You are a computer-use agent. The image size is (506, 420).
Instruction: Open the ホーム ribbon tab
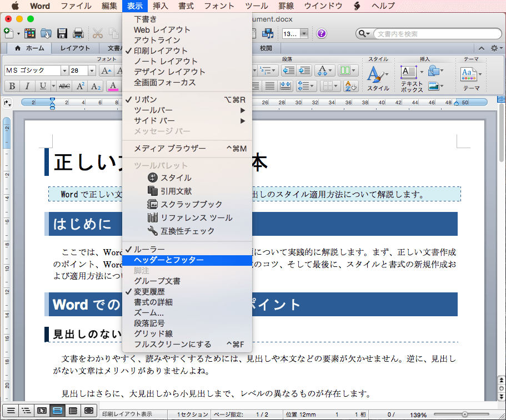[x=29, y=48]
